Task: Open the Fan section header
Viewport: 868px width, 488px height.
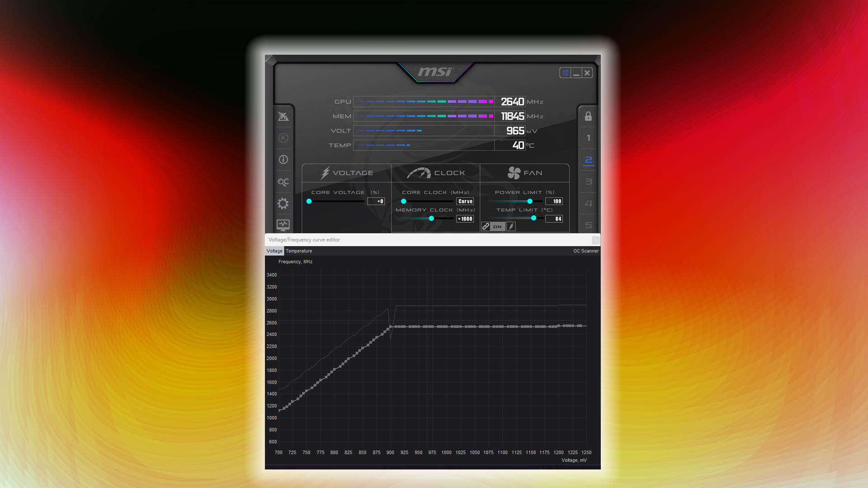Action: pos(524,173)
